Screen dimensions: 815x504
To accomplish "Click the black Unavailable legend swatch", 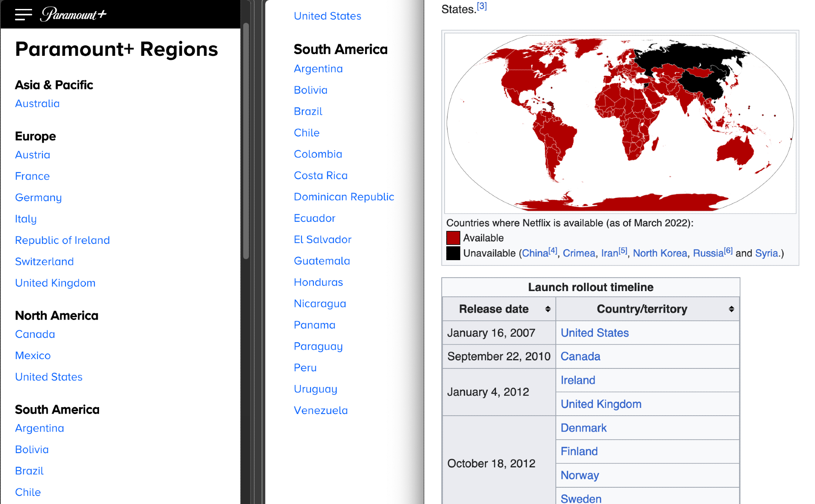I will 453,253.
